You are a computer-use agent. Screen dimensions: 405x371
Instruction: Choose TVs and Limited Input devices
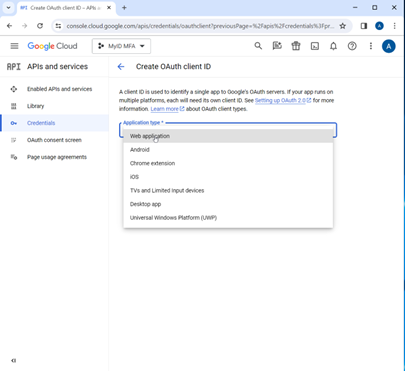228,191
